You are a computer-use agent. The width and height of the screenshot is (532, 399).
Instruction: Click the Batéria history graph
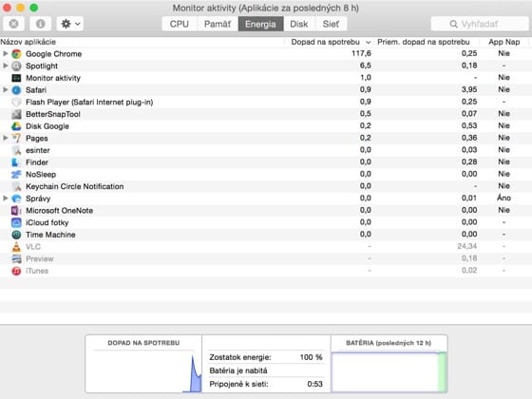click(389, 371)
